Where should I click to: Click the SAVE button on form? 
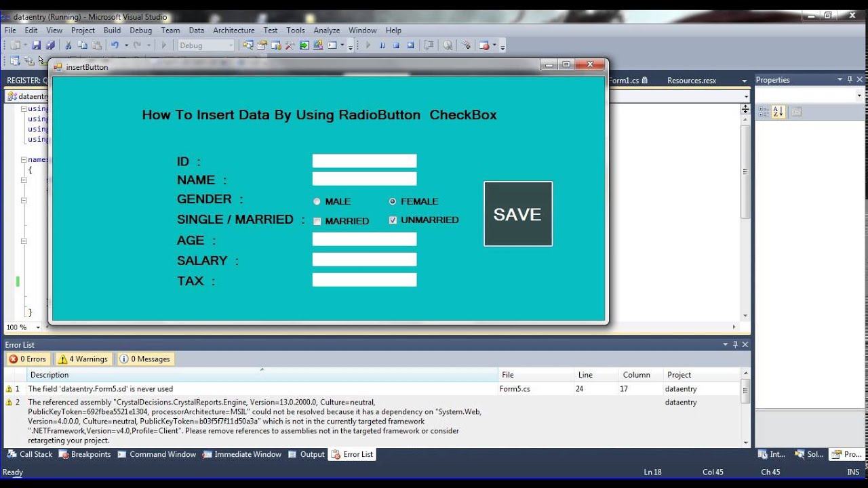pos(518,214)
